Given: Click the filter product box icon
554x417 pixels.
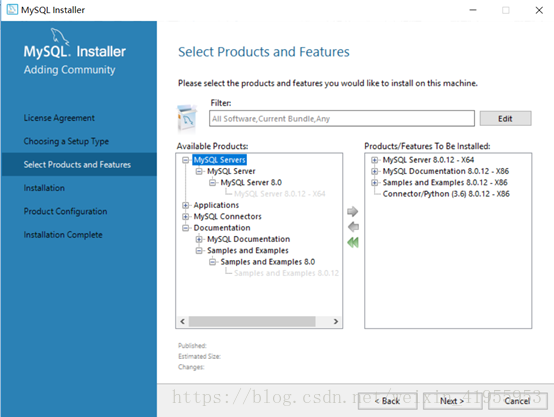Looking at the screenshot, I should 187,118.
